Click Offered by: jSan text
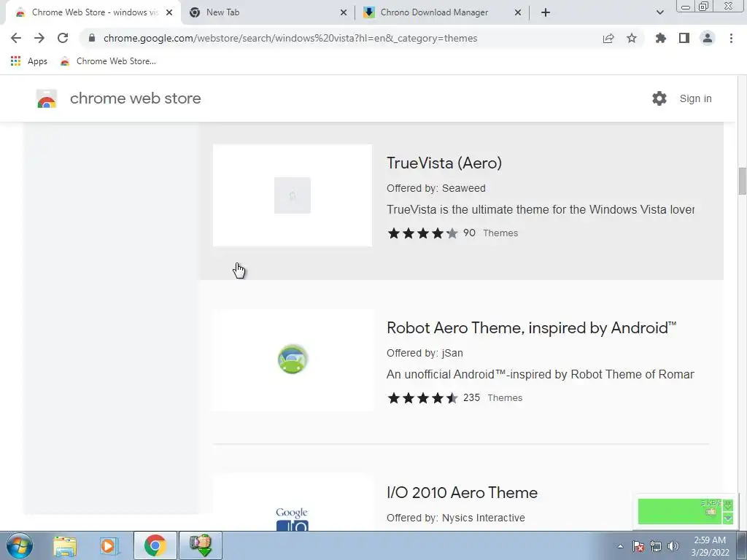Viewport: 747px width, 560px height. [x=425, y=353]
